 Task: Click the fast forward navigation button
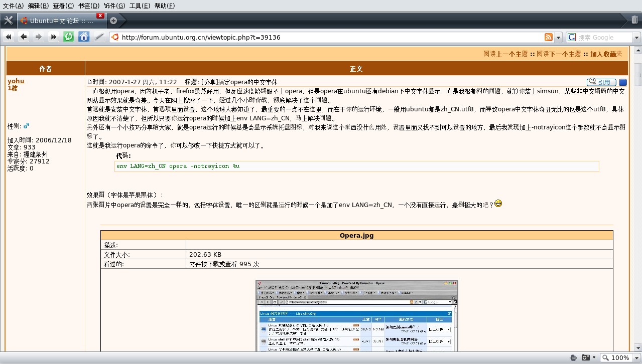54,37
